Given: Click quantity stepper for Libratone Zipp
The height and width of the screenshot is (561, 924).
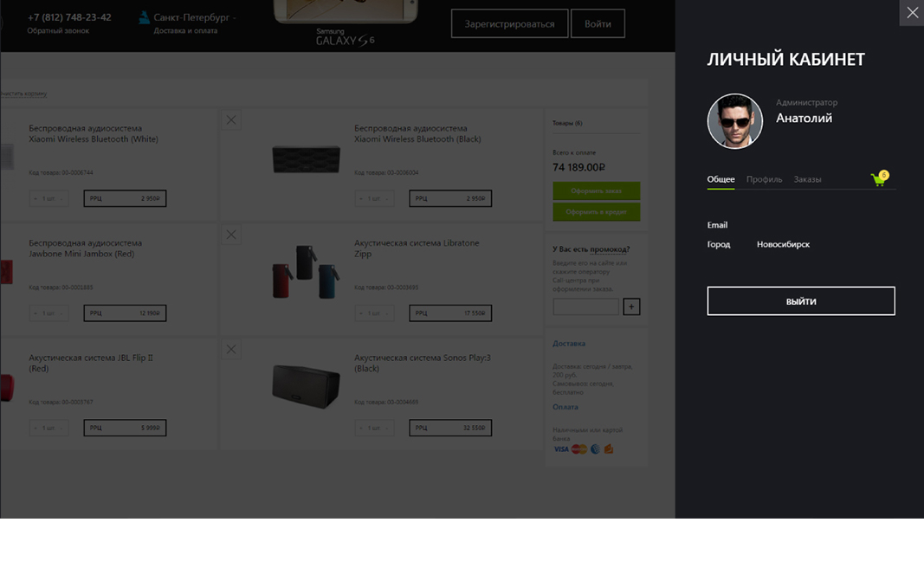Looking at the screenshot, I should (373, 313).
